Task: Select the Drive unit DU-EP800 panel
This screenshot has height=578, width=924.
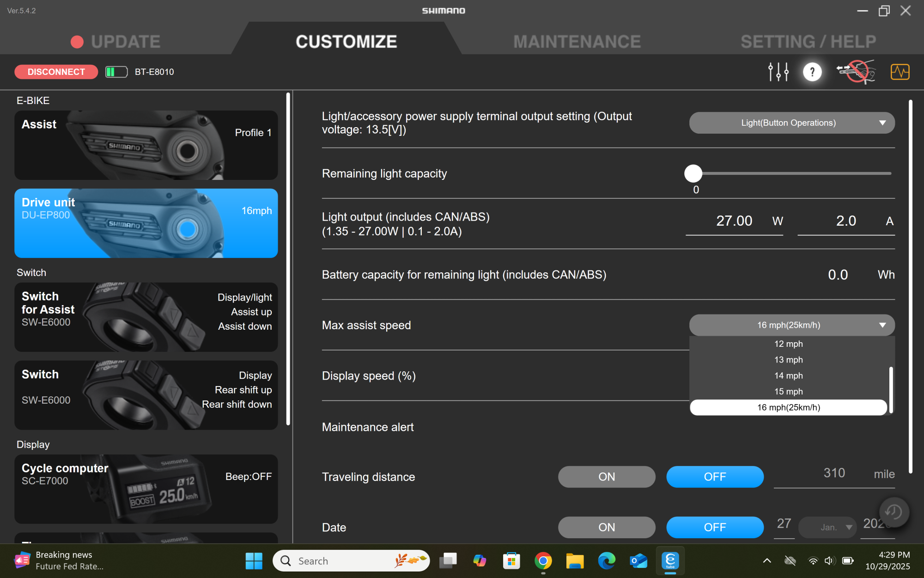Action: coord(146,223)
